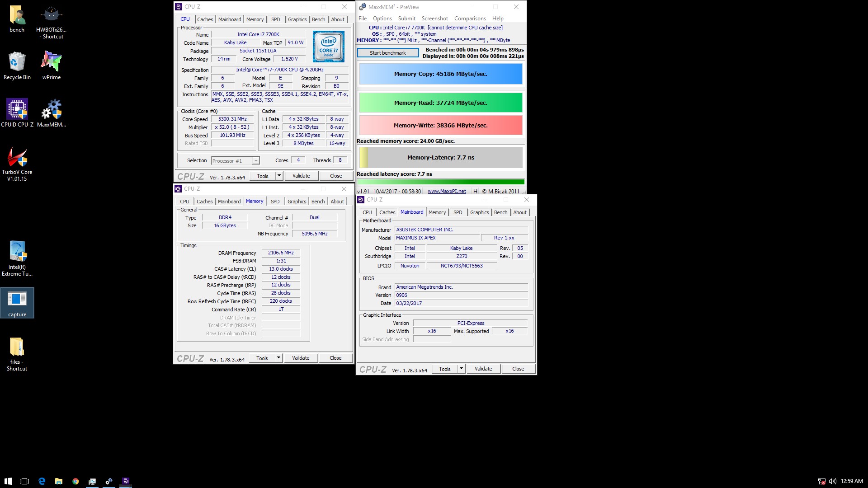Click the red Memory-Write result bar

click(441, 125)
